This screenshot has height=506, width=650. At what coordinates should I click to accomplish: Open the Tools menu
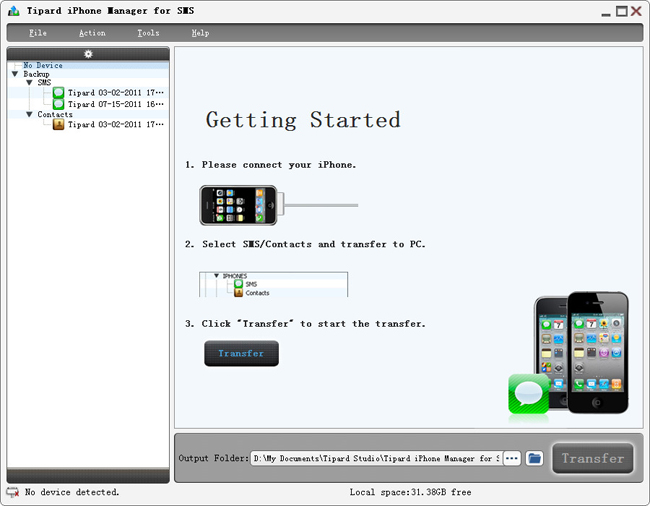148,33
